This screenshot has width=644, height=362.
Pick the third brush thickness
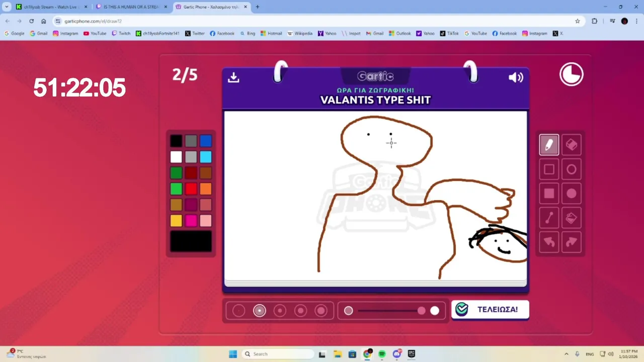[x=280, y=311]
